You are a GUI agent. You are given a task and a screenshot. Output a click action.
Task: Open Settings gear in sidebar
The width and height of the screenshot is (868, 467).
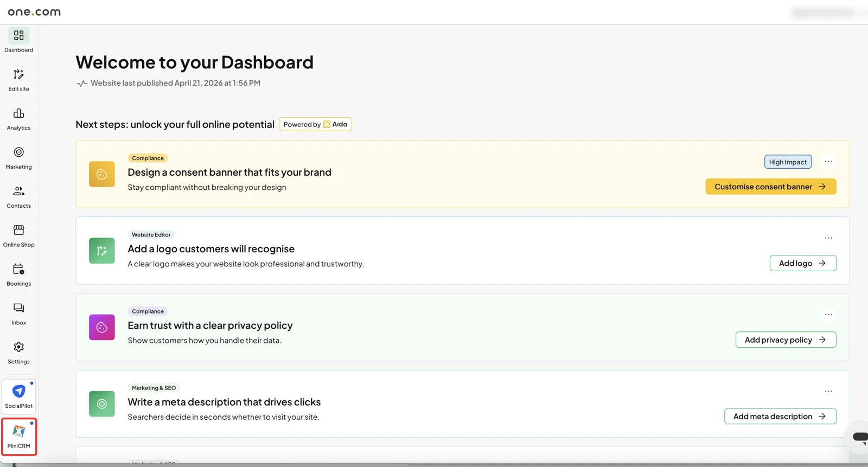19,353
